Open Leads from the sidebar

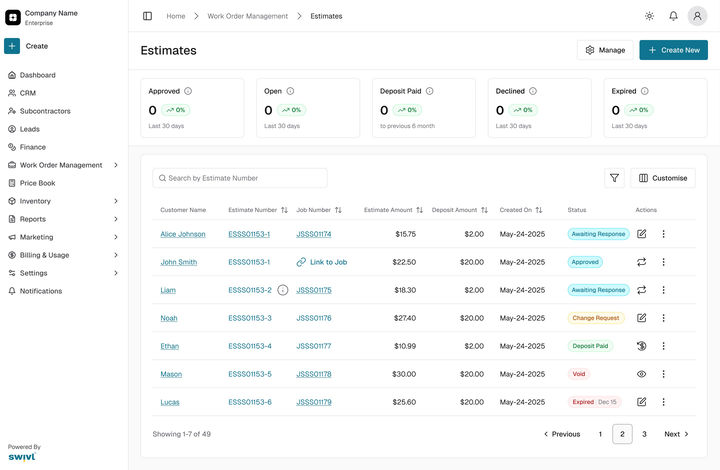point(24,129)
